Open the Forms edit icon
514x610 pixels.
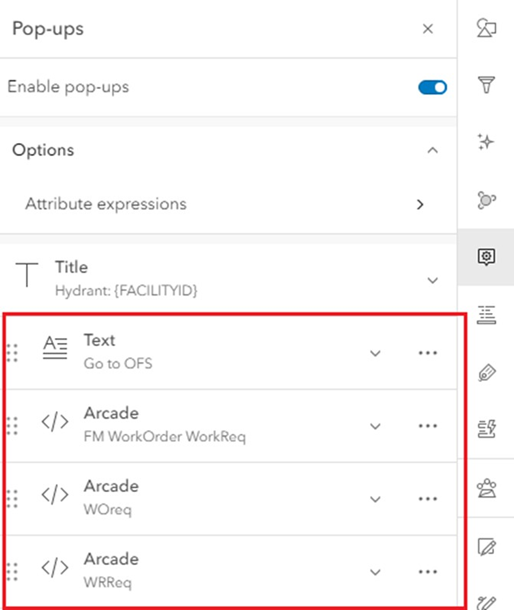click(486, 547)
